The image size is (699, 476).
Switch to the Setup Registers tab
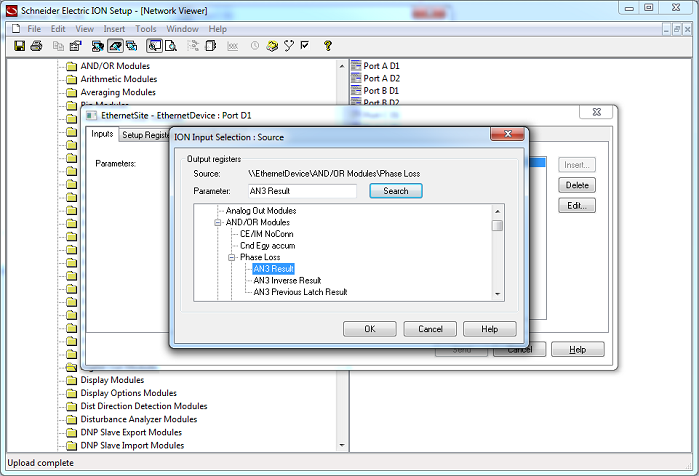(144, 135)
